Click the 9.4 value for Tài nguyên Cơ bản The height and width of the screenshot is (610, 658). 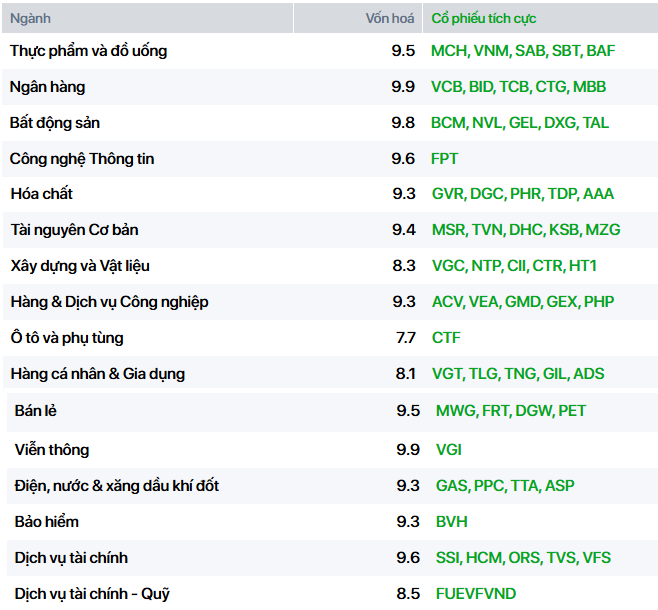click(x=404, y=230)
